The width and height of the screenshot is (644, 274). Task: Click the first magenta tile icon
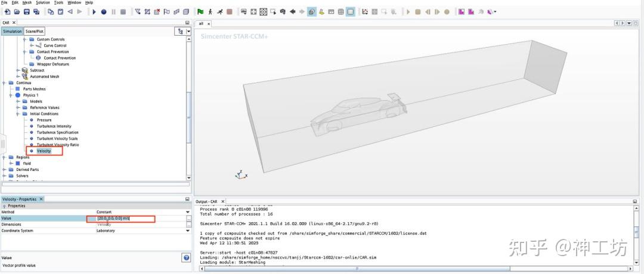(461, 12)
